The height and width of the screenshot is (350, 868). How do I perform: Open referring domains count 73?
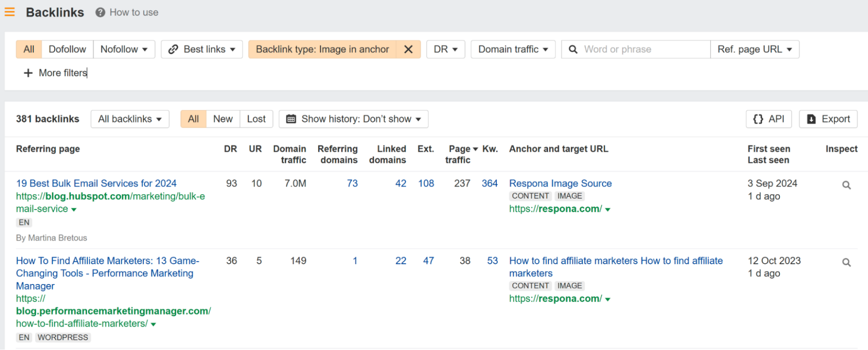tap(352, 183)
